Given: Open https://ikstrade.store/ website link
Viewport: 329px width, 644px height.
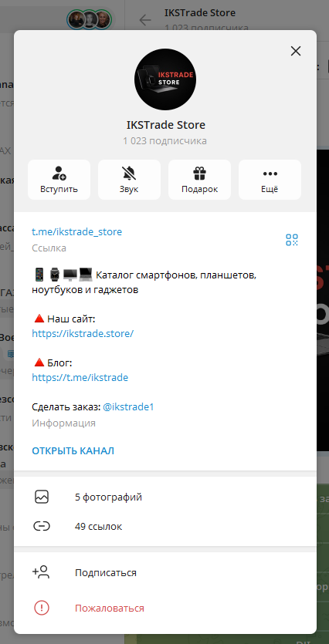Looking at the screenshot, I should (83, 333).
